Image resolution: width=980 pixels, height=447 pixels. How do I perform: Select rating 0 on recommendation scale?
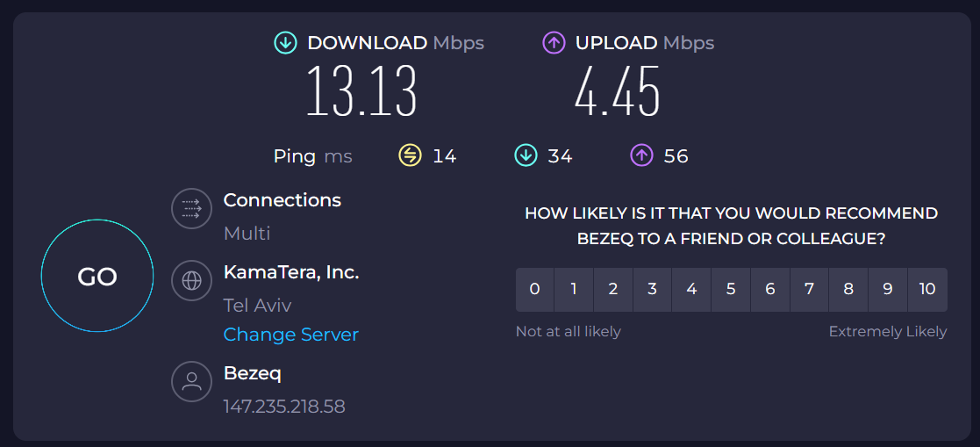pyautogui.click(x=535, y=290)
